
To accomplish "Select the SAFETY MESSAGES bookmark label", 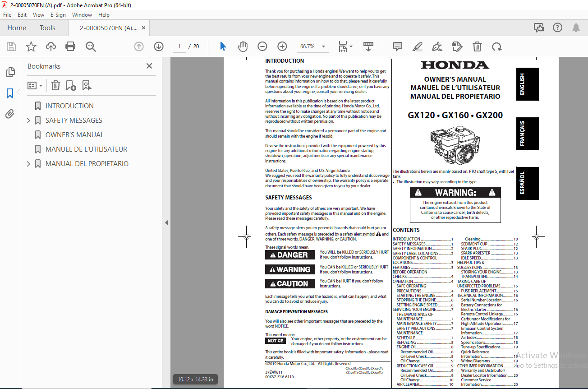I will [74, 120].
